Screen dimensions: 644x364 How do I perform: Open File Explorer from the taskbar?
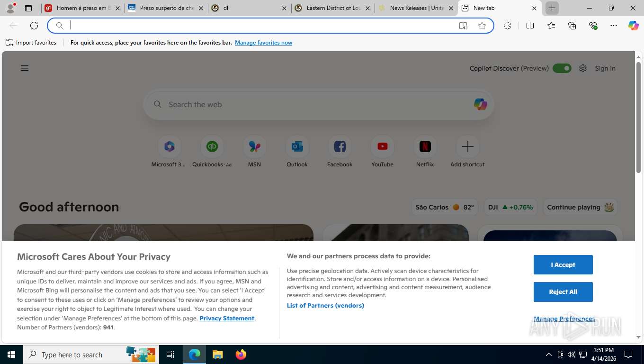(x=217, y=355)
